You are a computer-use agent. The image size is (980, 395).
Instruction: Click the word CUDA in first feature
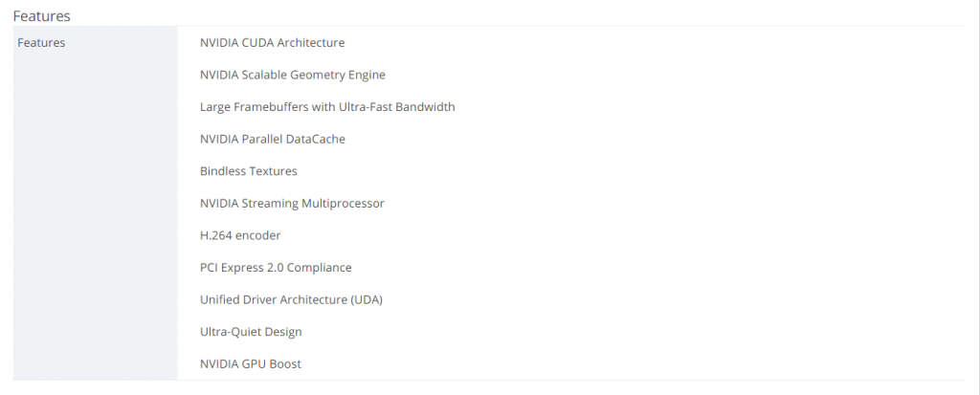click(257, 43)
